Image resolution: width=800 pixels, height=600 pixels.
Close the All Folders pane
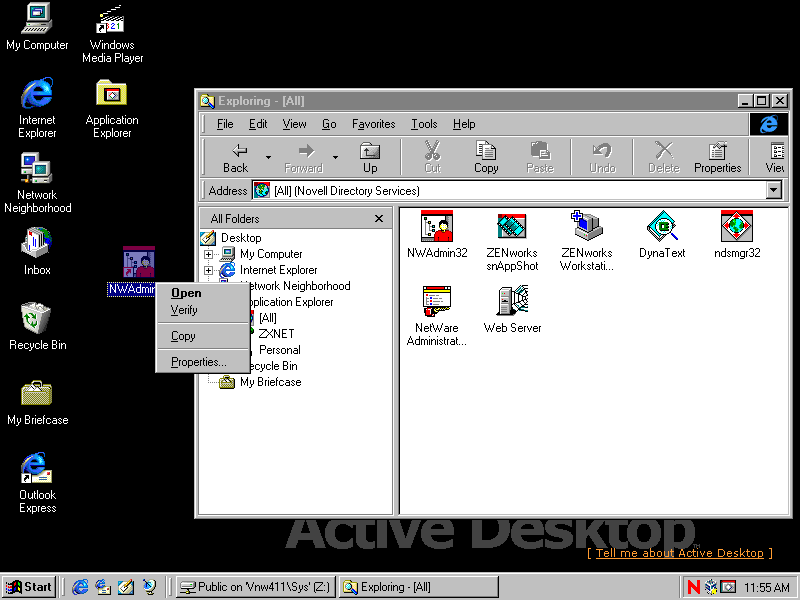pyautogui.click(x=379, y=218)
